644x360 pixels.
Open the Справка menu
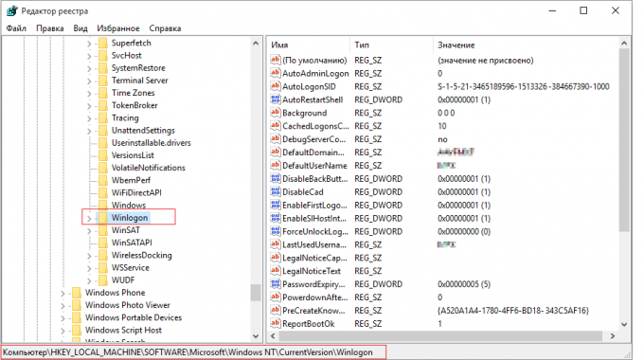(165, 28)
